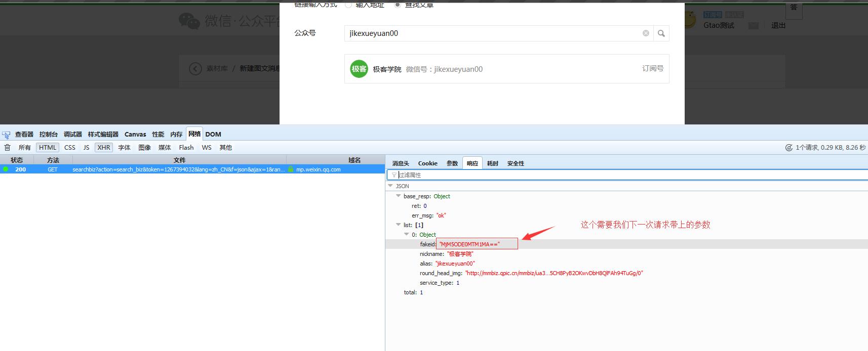Viewport: 868px width, 351px height.
Task: Click the green status dot of the 200 request
Action: [6, 169]
